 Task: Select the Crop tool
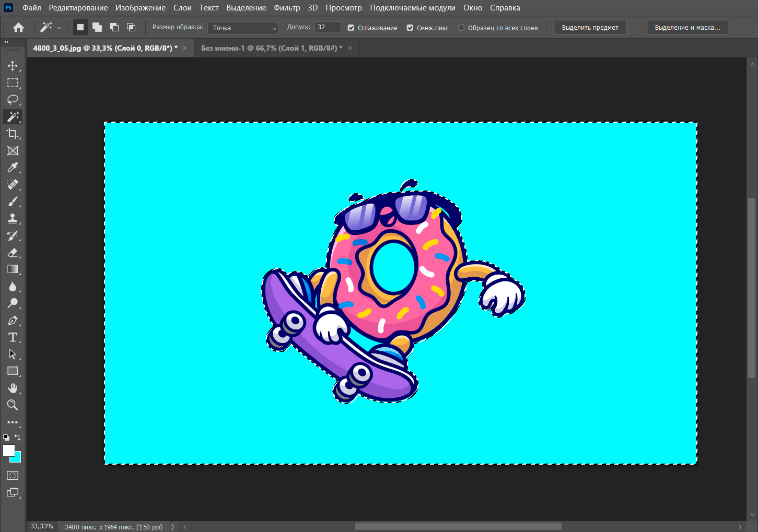(13, 134)
